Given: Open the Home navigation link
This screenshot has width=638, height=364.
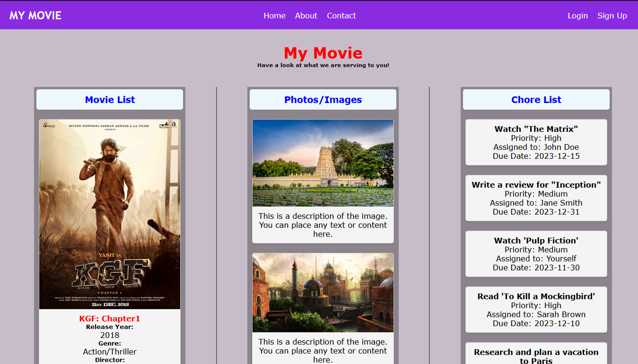Looking at the screenshot, I should pyautogui.click(x=274, y=16).
